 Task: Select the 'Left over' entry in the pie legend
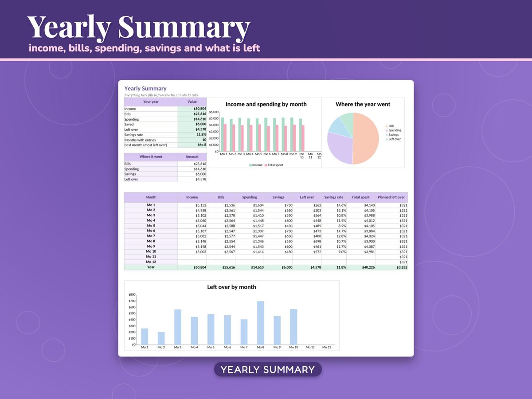[x=393, y=139]
